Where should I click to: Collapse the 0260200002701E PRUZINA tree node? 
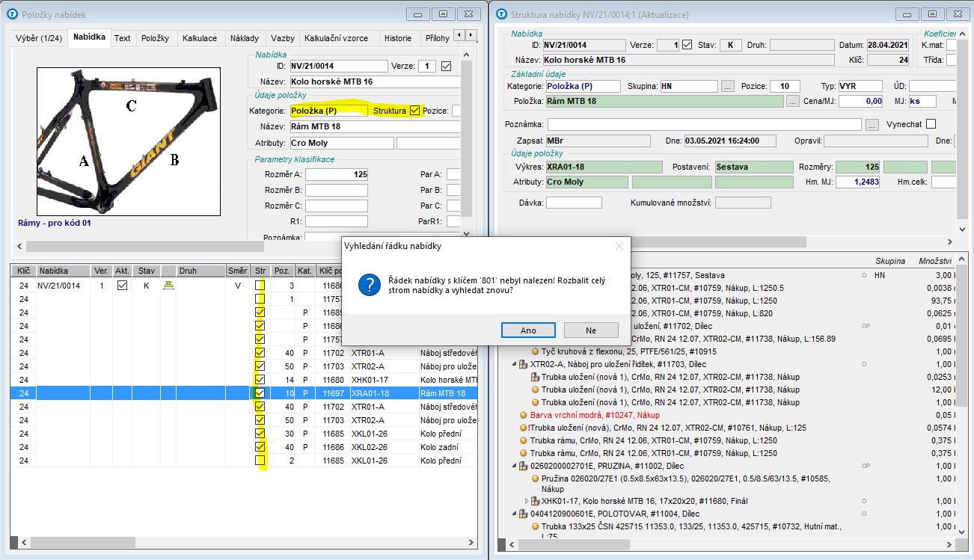(x=514, y=466)
